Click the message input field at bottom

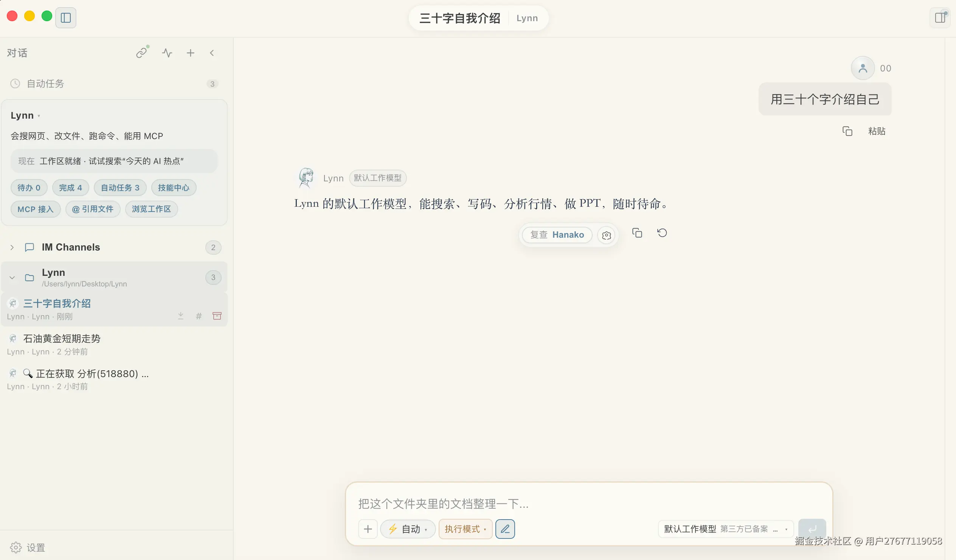(531, 504)
